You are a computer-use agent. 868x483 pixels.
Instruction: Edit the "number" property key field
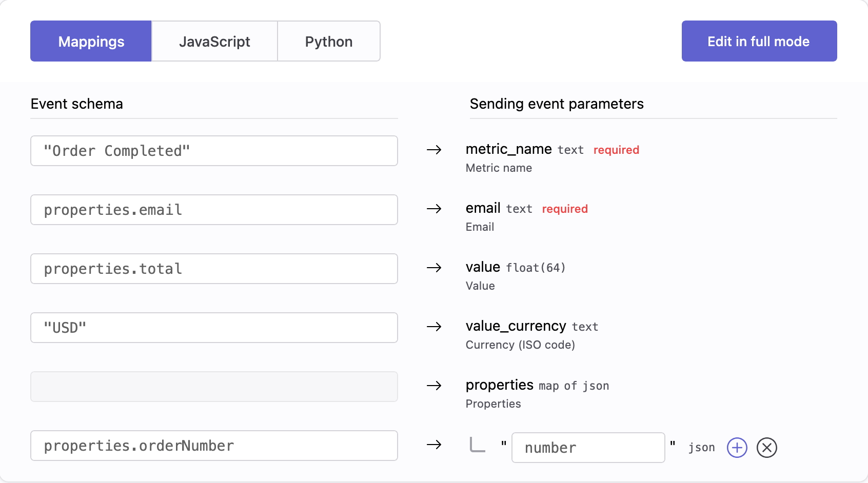coord(588,448)
